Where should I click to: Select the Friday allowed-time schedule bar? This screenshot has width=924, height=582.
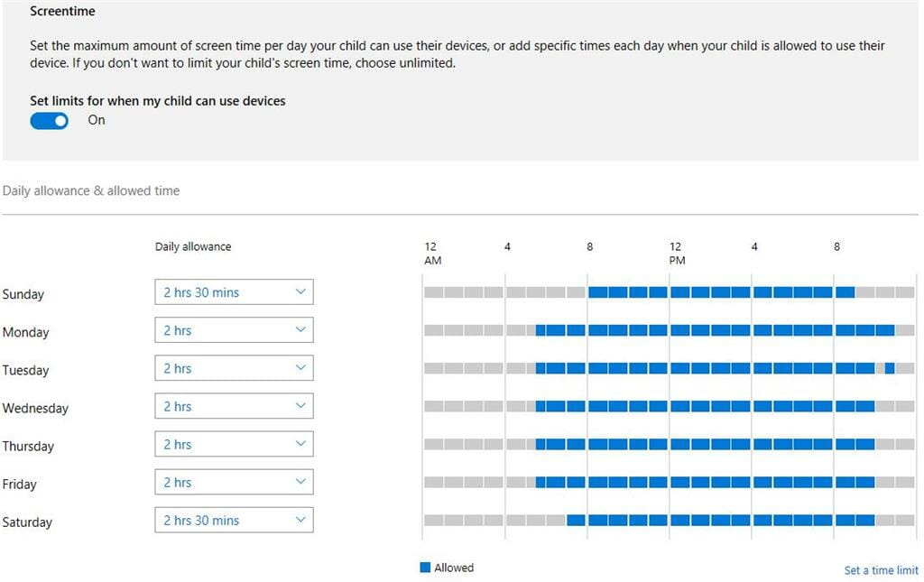click(669, 482)
